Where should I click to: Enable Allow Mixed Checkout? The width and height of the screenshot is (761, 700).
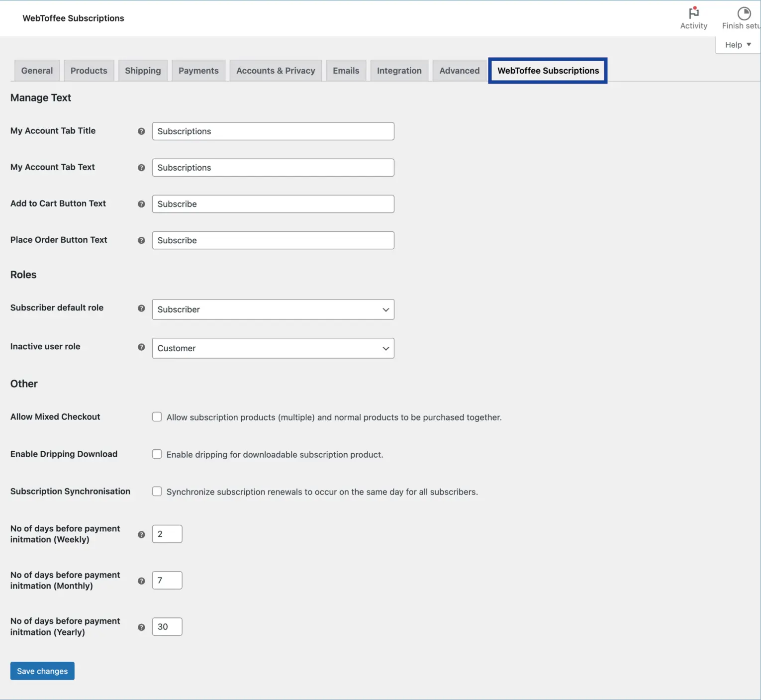pyautogui.click(x=157, y=416)
